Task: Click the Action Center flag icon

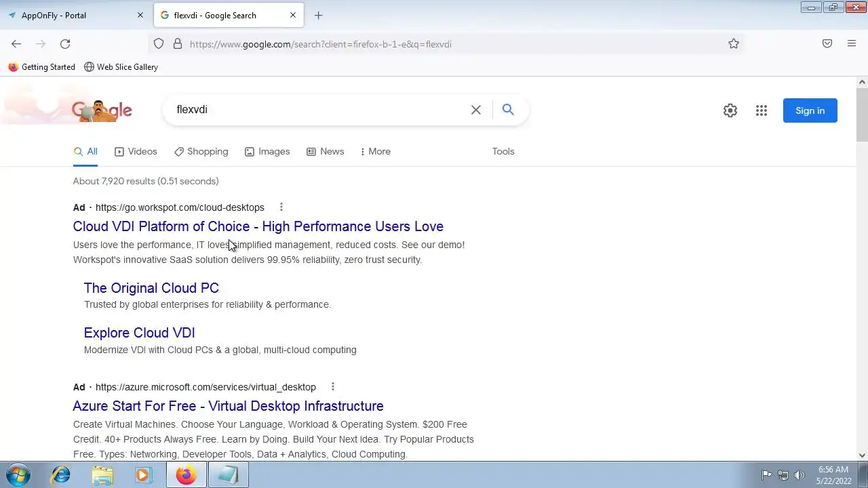Action: pos(766,475)
